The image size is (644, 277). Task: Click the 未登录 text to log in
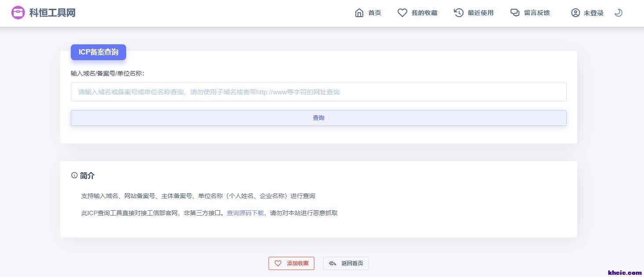pos(593,13)
